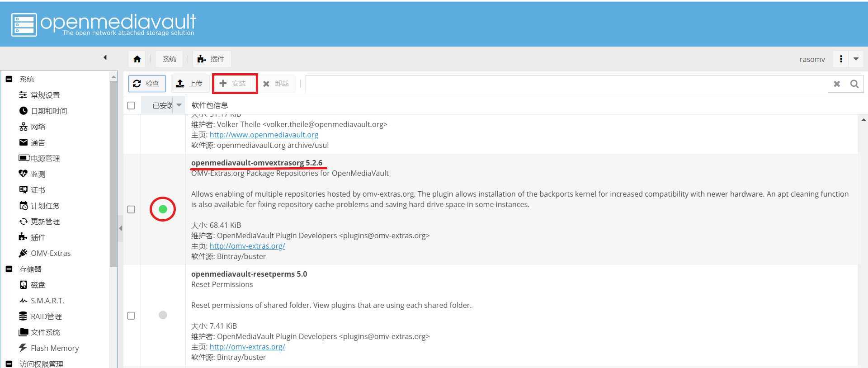Click the Flash Memory lightning icon
This screenshot has height=368, width=868.
pos(23,347)
